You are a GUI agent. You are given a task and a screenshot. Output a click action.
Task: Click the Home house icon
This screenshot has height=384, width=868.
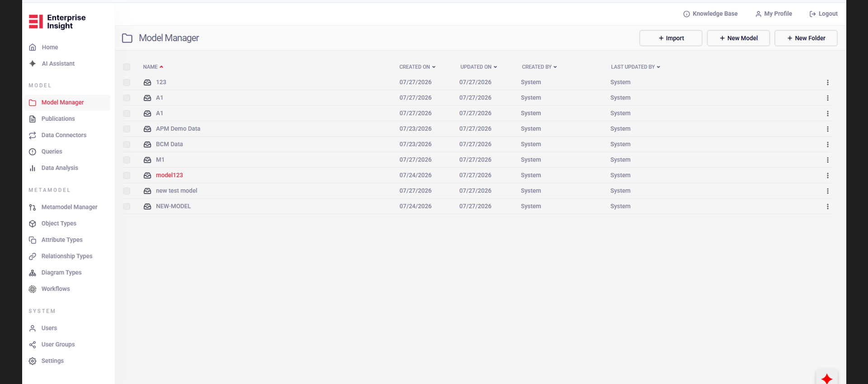[33, 47]
